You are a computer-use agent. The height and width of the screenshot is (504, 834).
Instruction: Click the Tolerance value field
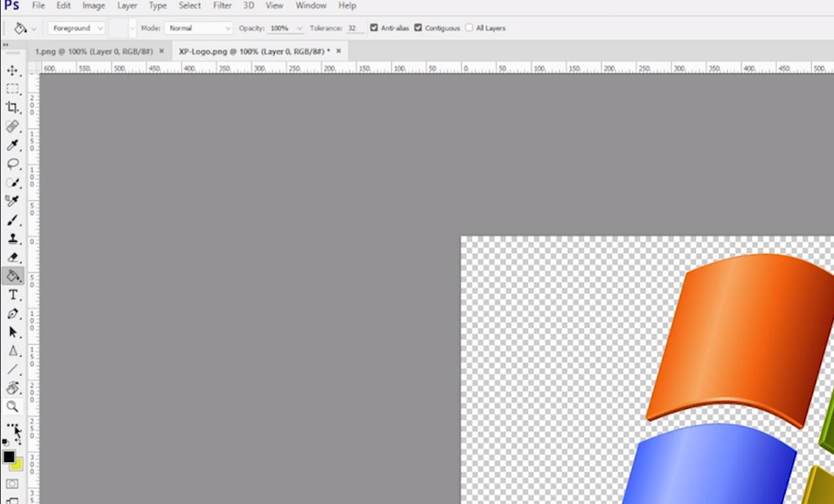tap(354, 28)
